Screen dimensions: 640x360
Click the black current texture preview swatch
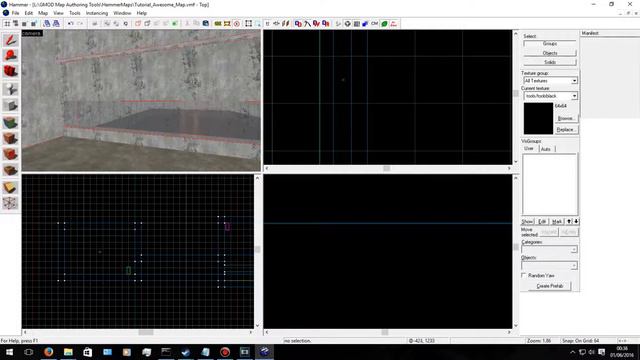click(x=538, y=118)
